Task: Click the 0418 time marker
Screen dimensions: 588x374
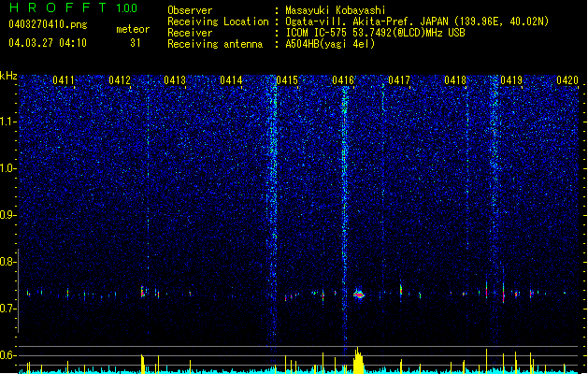Action: click(455, 80)
